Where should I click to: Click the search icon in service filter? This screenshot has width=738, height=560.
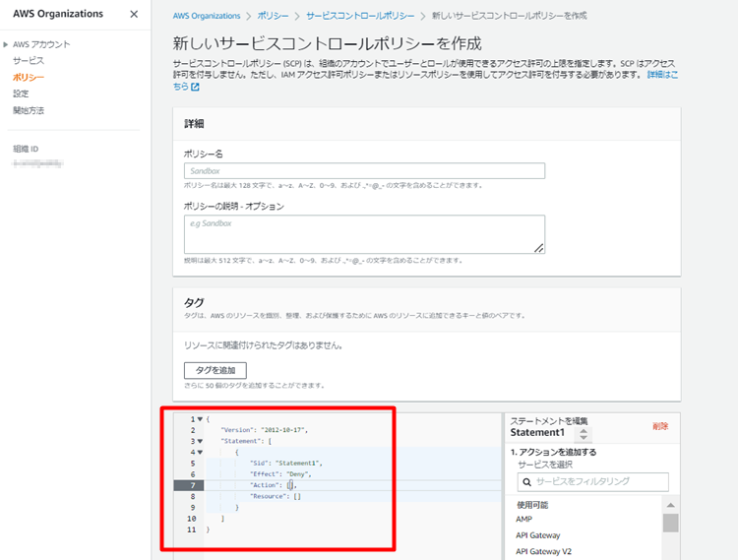tap(527, 482)
